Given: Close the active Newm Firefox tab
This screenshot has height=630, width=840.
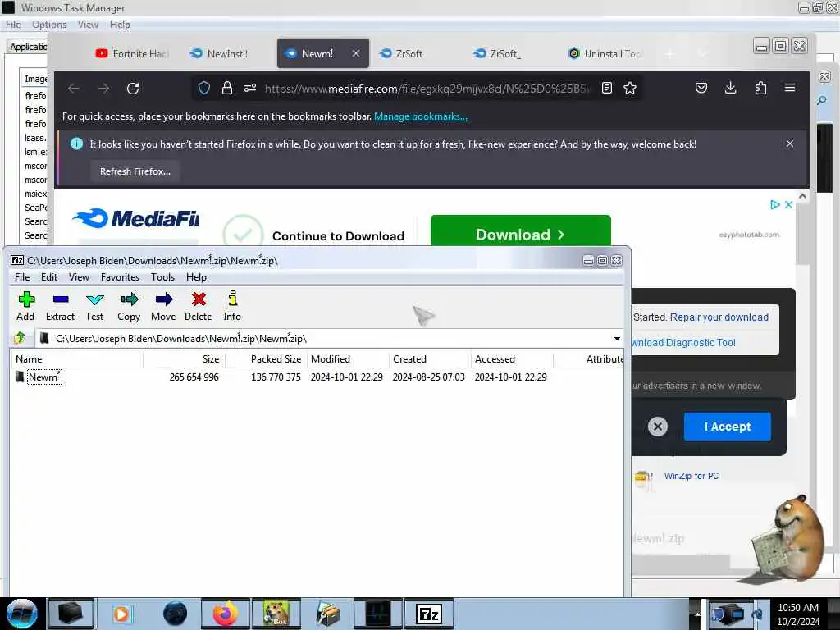Looking at the screenshot, I should tap(356, 53).
